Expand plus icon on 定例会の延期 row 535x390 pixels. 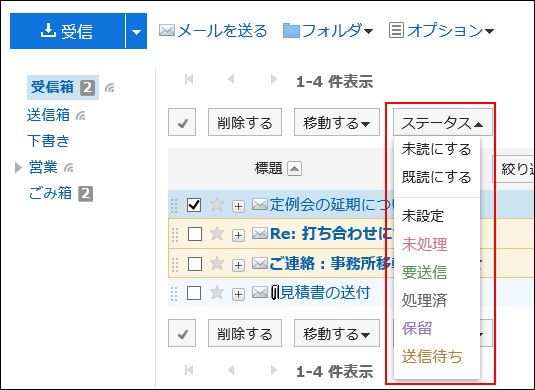238,206
